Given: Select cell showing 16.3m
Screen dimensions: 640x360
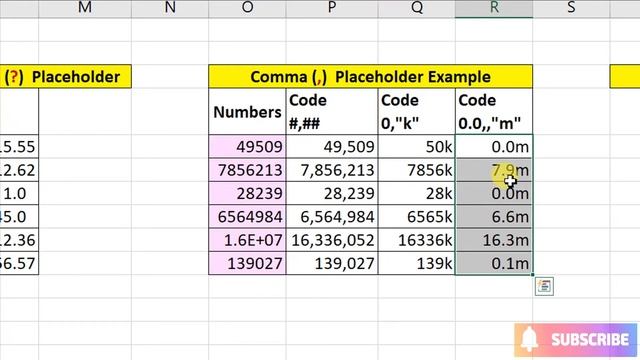Looking at the screenshot, I should click(494, 240).
